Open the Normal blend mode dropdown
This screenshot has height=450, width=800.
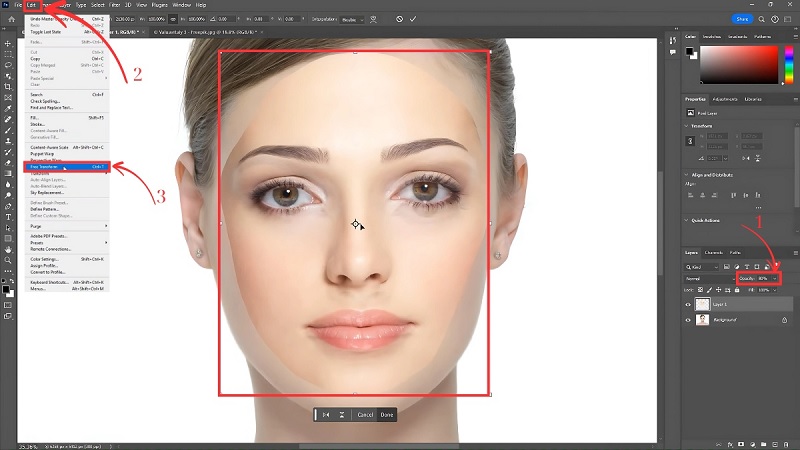709,279
